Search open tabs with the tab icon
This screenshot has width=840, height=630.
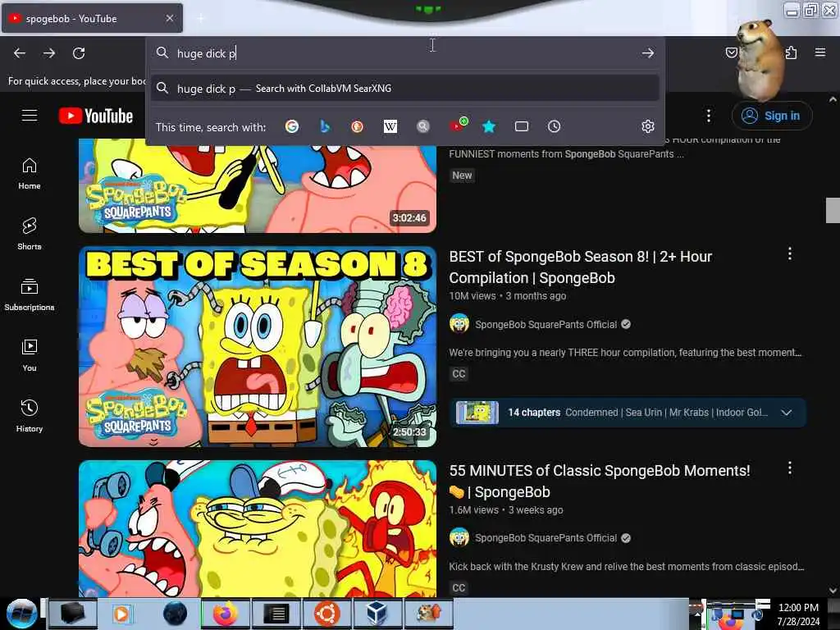[x=522, y=126]
